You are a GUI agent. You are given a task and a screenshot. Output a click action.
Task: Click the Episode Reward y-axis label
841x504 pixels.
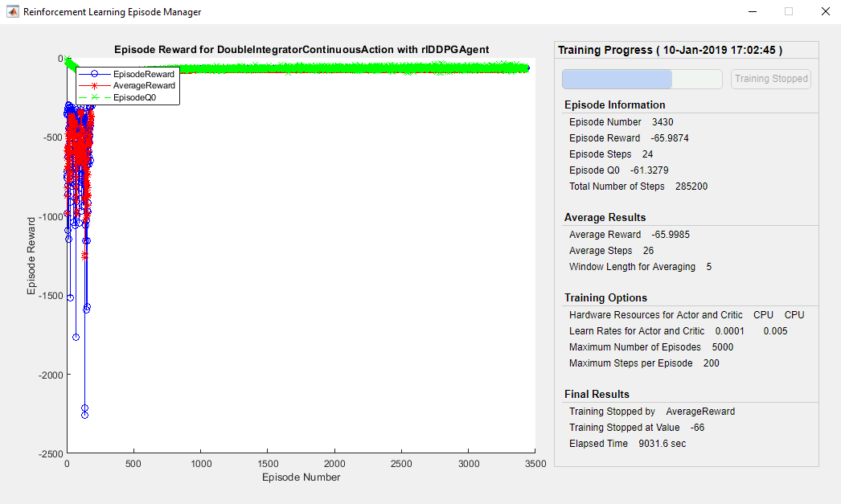(31, 256)
